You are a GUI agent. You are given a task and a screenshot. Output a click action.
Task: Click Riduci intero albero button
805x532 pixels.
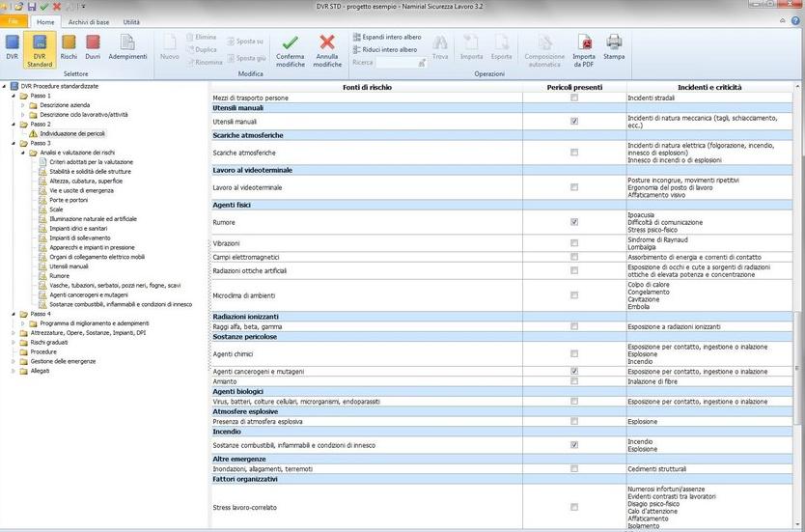(x=384, y=49)
